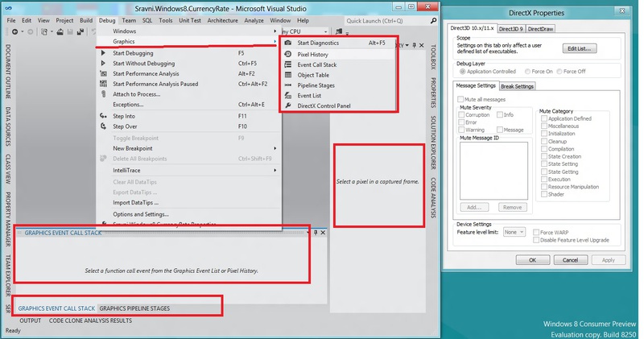
Task: Click the pin icon on the right docked panel
Action: pyautogui.click(x=415, y=45)
